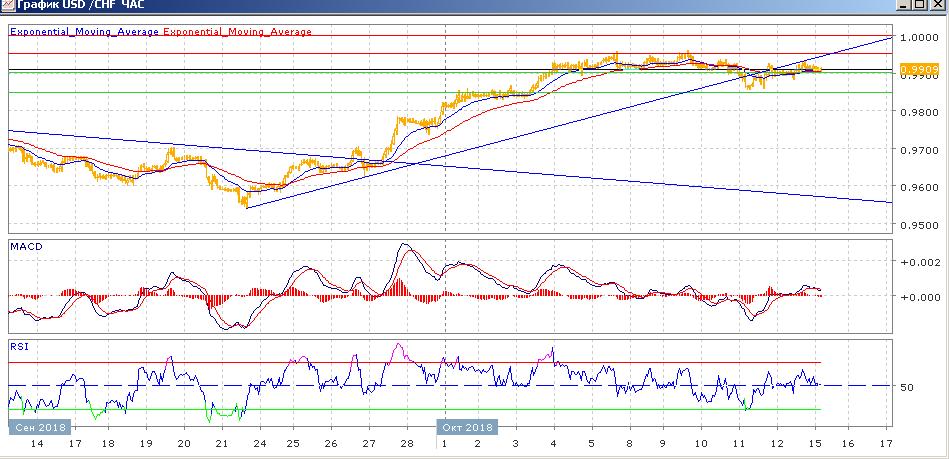Close the USD/CHF chart window
949x459 pixels.
click(x=938, y=4)
